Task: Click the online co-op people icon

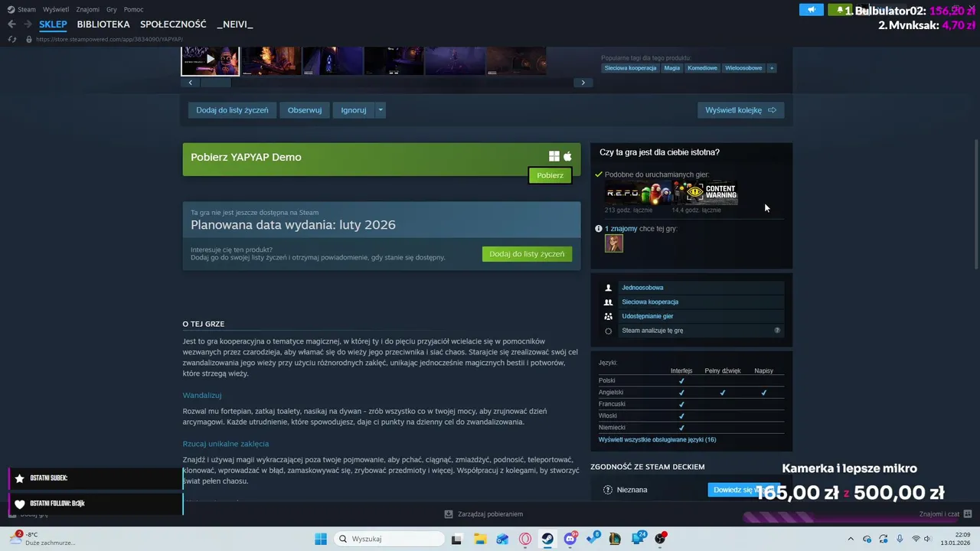Action: click(609, 302)
